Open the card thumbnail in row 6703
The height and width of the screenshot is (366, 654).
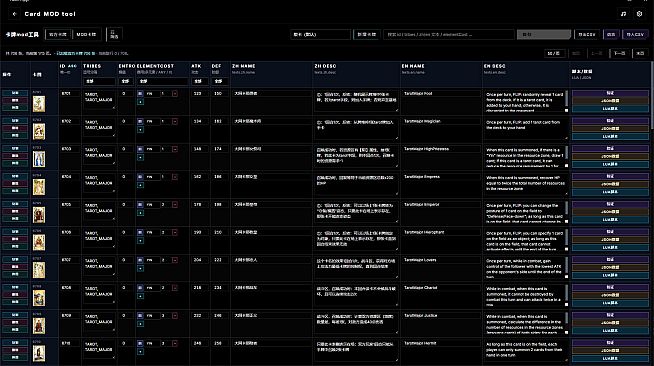click(x=39, y=159)
